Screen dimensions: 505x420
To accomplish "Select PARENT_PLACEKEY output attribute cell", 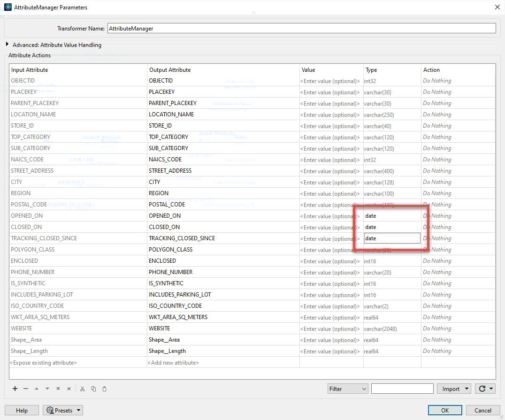I will 223,103.
